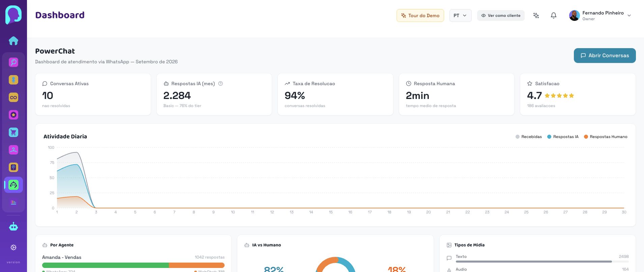Go to Home via house icon

[13, 41]
